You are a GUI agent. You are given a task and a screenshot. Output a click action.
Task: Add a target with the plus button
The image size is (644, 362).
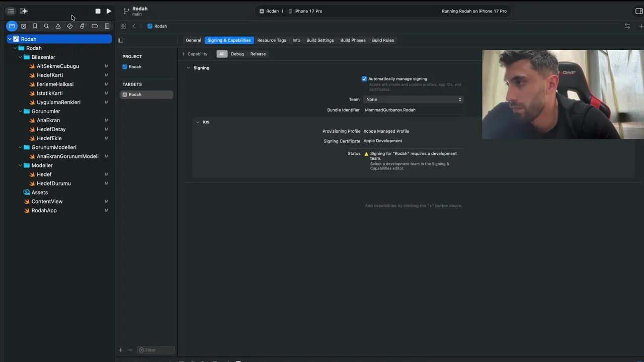click(121, 350)
